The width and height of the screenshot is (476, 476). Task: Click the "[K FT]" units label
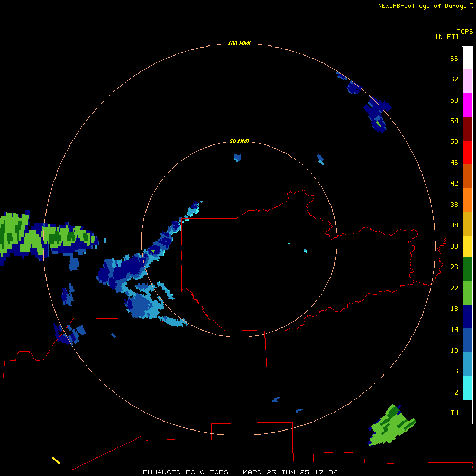pos(447,36)
